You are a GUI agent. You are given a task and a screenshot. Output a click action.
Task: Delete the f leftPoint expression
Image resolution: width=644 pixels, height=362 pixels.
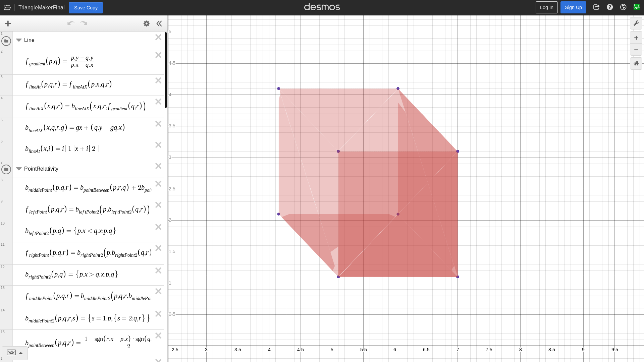point(158,205)
